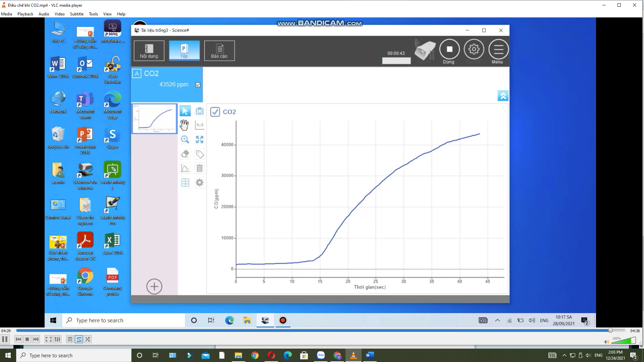The height and width of the screenshot is (362, 644).
Task: Capture graph with camera icon
Action: point(200,111)
